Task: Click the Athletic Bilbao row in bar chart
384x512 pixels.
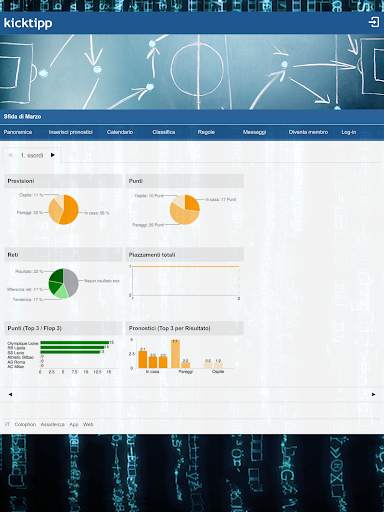Action: coord(25,357)
